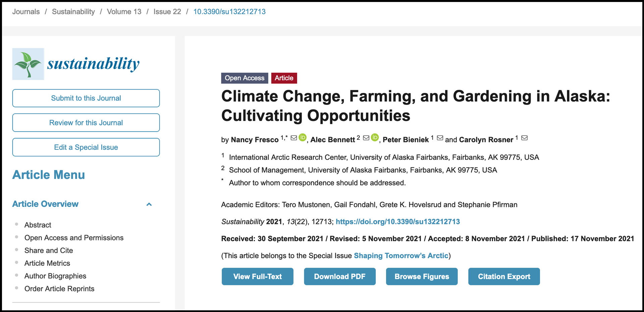Open the DOI link for the article
644x312 pixels.
398,222
